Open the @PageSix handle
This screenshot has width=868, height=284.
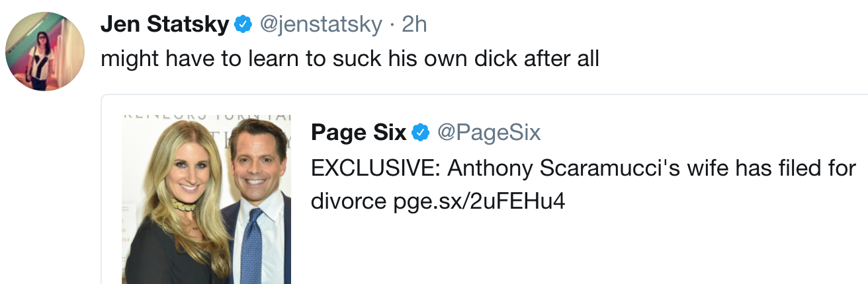489,133
